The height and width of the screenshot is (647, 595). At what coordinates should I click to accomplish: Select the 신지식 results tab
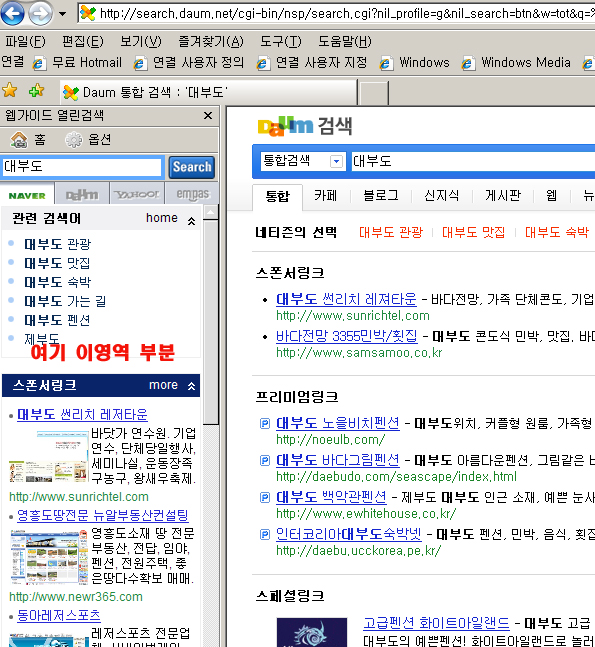442,196
